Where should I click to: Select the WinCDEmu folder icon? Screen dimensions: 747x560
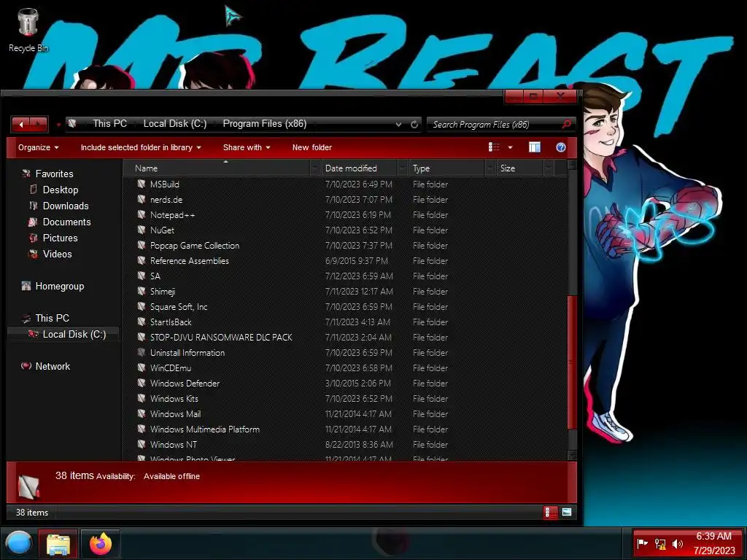tap(142, 367)
